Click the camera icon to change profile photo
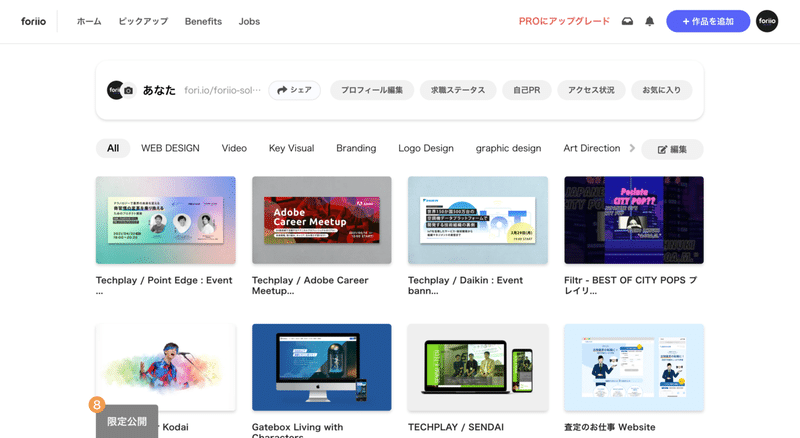The width and height of the screenshot is (800, 438). click(x=129, y=90)
